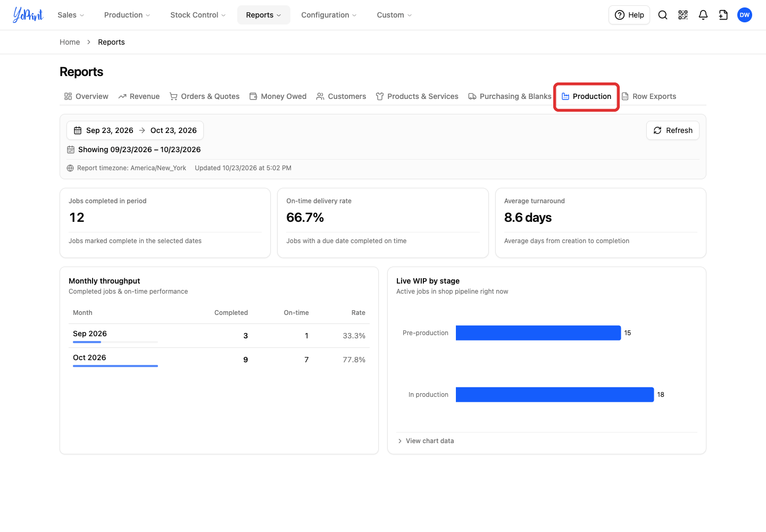The height and width of the screenshot is (532, 766).
Task: Open the notifications bell
Action: (703, 15)
